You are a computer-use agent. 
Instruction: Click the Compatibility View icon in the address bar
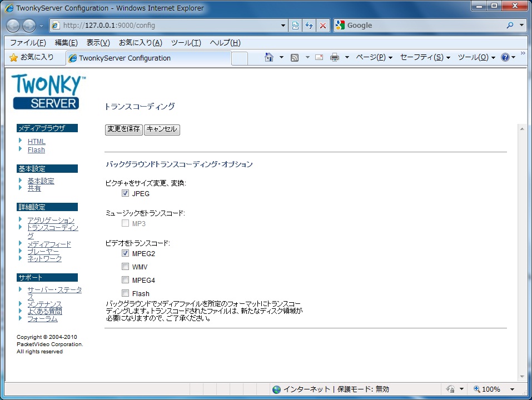pyautogui.click(x=295, y=26)
